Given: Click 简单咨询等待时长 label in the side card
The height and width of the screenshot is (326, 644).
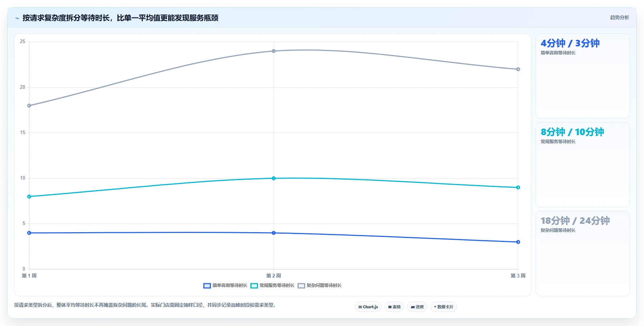Looking at the screenshot, I should 558,53.
